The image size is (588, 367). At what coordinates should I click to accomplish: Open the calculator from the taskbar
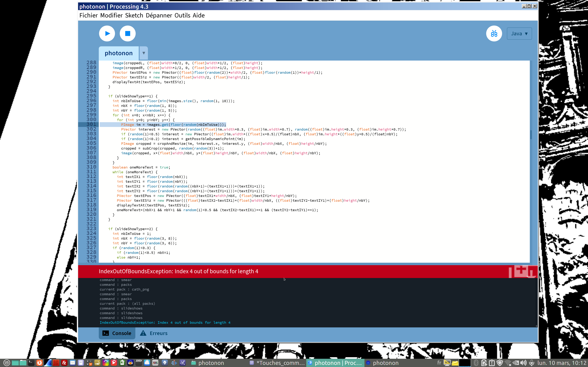coord(89,363)
